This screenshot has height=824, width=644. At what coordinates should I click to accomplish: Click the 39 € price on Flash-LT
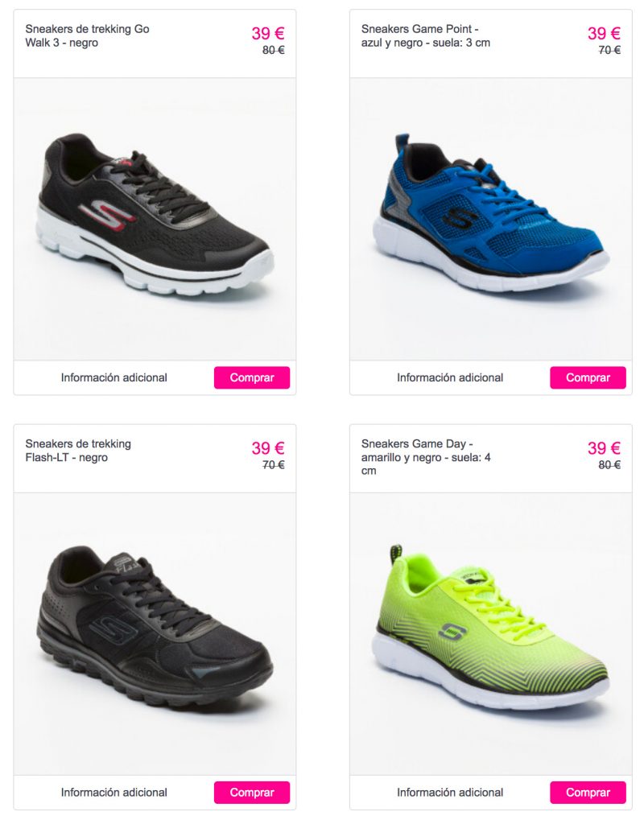coord(267,447)
